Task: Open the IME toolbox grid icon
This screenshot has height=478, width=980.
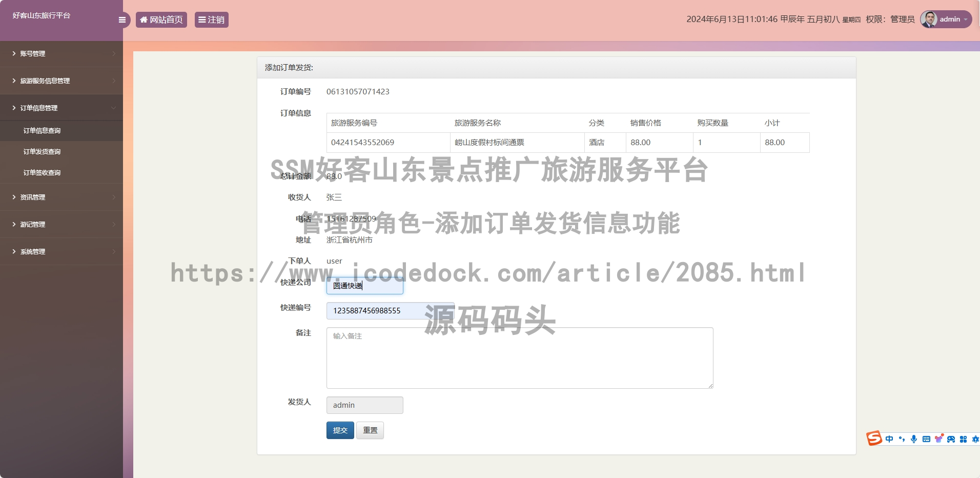Action: (x=963, y=439)
